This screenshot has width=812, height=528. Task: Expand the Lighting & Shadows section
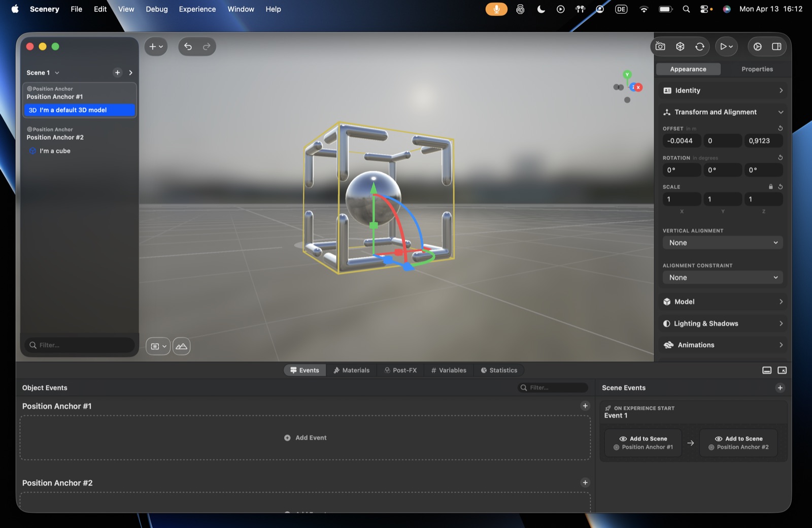pyautogui.click(x=723, y=323)
